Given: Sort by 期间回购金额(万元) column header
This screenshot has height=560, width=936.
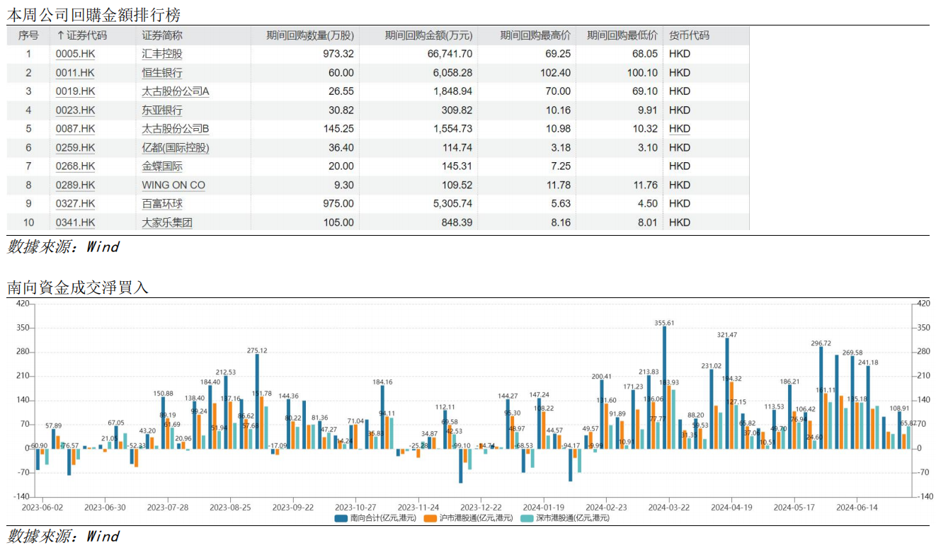Looking at the screenshot, I should (x=428, y=35).
